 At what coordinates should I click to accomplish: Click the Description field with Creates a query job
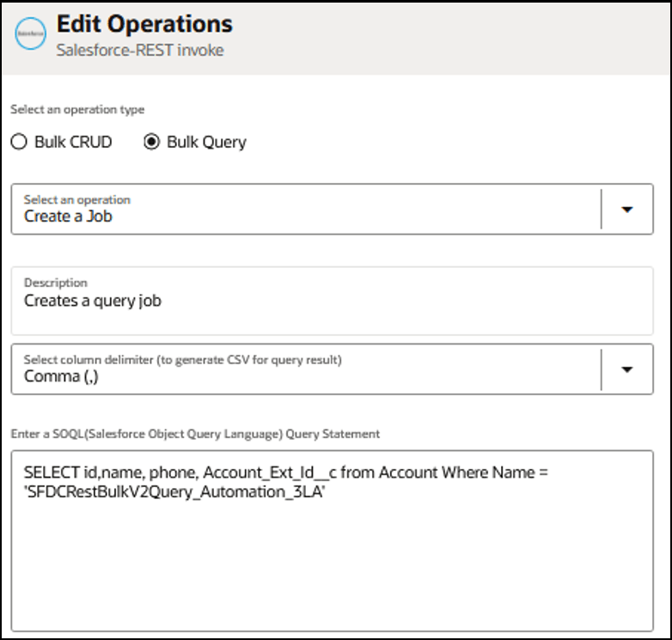(x=333, y=302)
